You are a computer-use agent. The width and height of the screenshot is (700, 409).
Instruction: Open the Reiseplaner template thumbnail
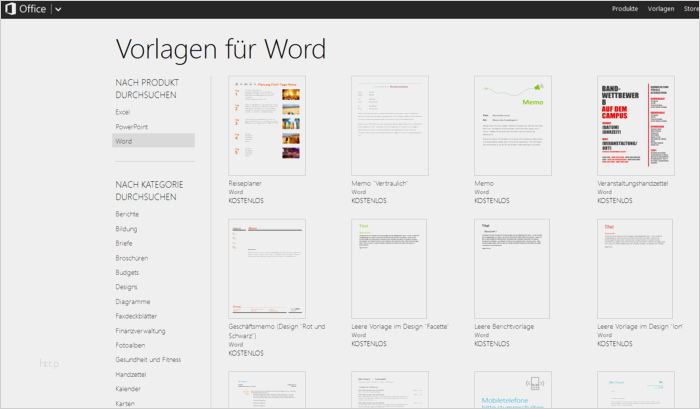click(x=267, y=126)
